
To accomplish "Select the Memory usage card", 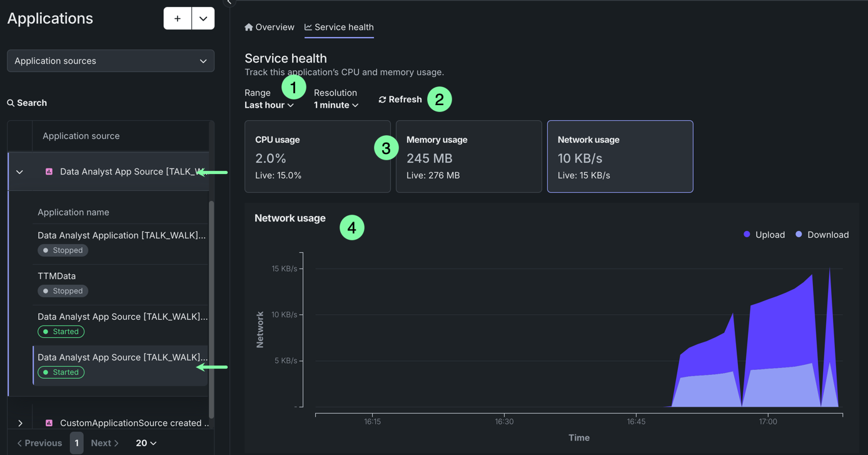I will [468, 156].
